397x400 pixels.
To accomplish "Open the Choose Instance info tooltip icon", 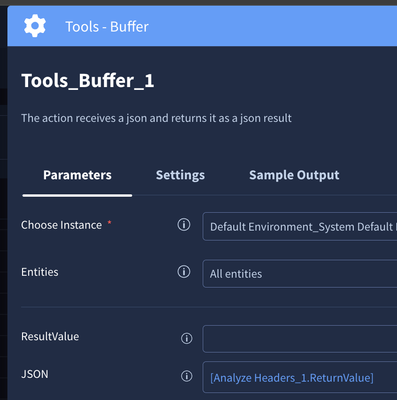I will click(184, 225).
